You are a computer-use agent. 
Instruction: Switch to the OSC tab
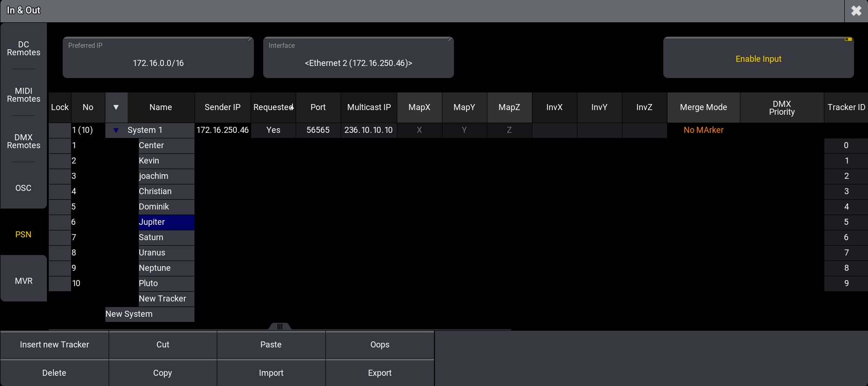click(24, 188)
